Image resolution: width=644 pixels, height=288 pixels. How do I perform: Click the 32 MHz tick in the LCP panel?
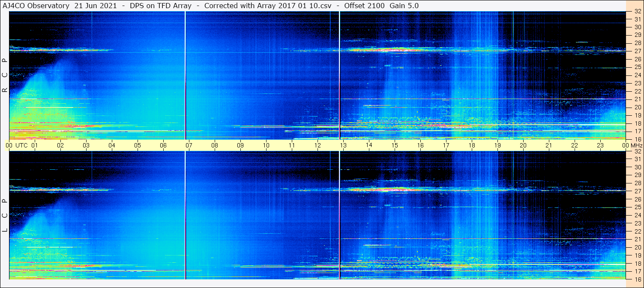coord(637,151)
